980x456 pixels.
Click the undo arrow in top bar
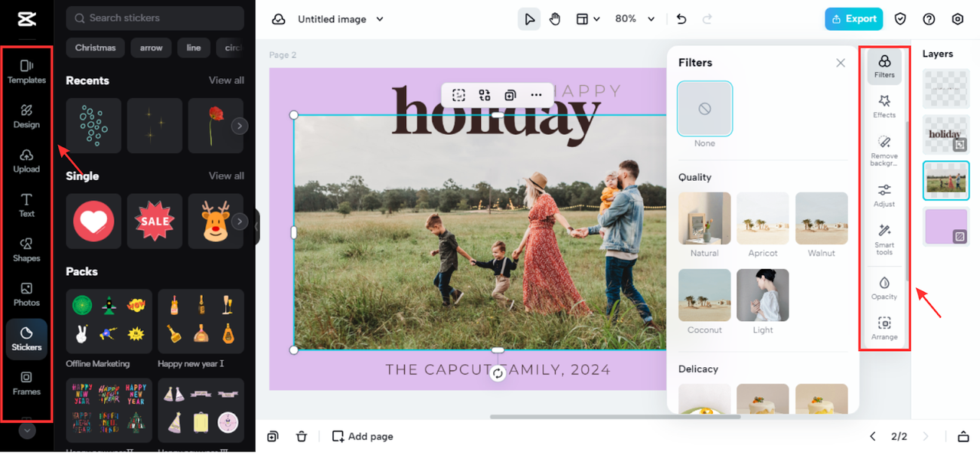pos(681,19)
